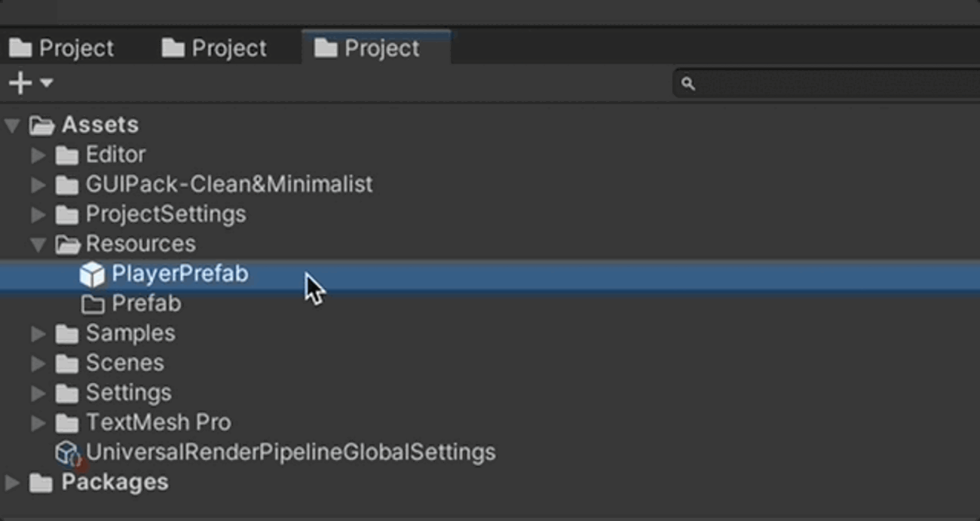Click the PlayerPrefab cube icon
The image size is (980, 521).
pos(93,274)
